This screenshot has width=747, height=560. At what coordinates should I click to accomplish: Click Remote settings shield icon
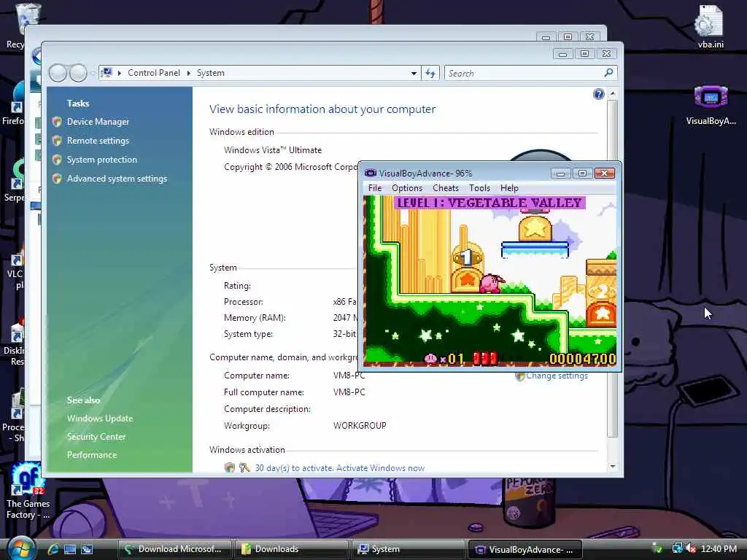(57, 141)
